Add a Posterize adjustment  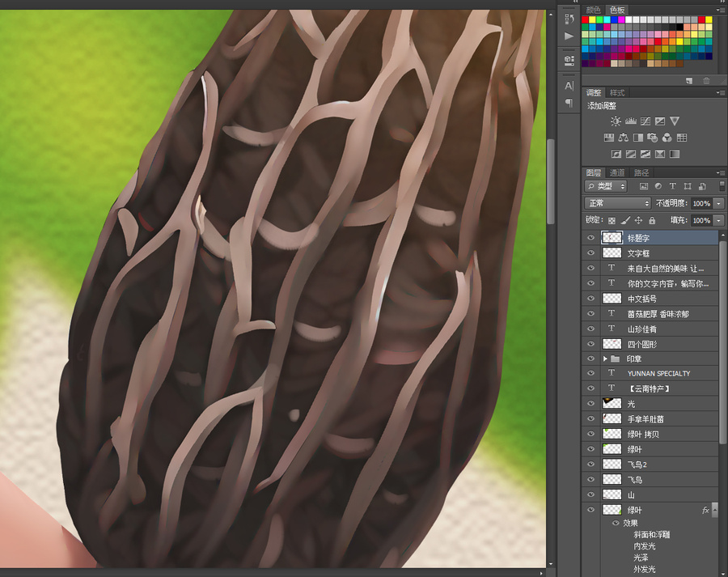[x=630, y=154]
